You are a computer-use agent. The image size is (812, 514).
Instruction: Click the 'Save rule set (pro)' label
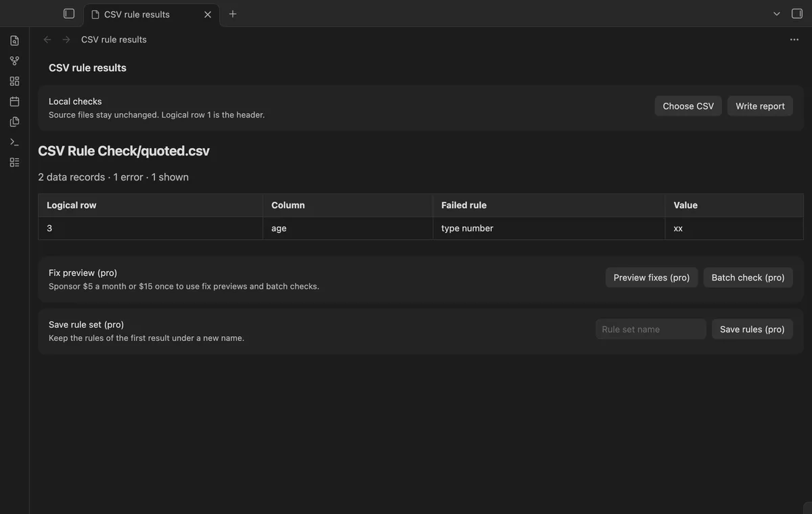(87, 325)
